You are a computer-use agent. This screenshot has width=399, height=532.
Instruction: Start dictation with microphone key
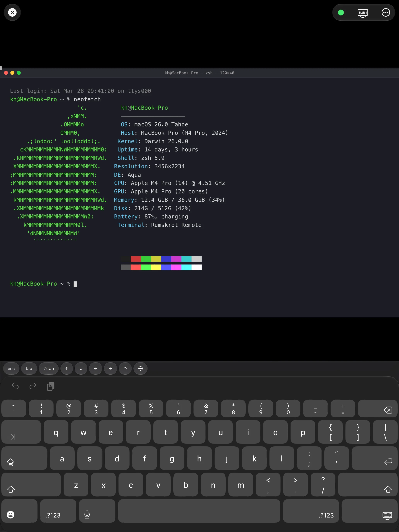(97, 511)
